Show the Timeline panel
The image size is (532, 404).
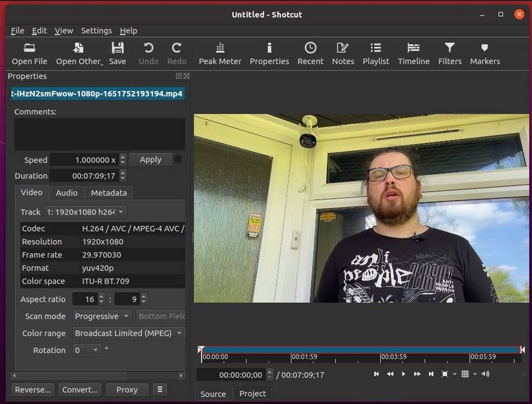coord(413,54)
